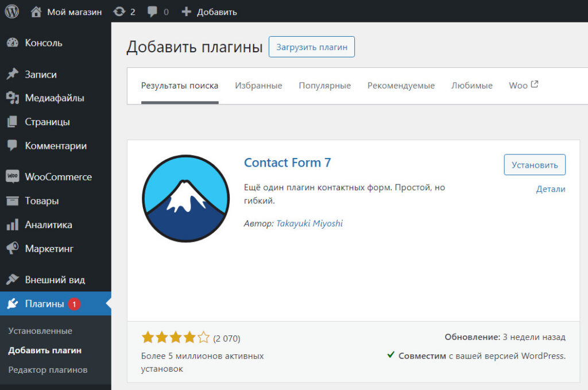Screen dimensions: 588x390
Task: Click the Более 5 миллионов активных установок text
Action: (x=202, y=362)
